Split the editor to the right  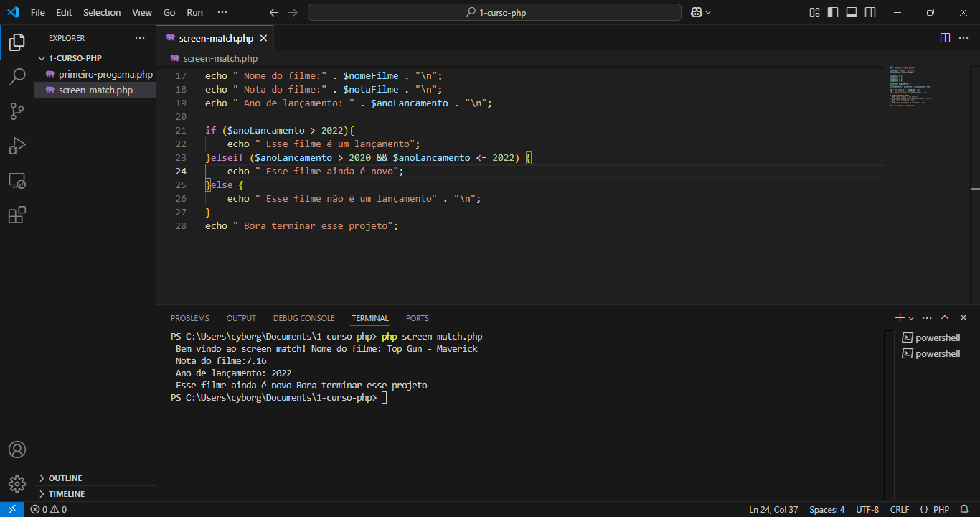point(945,37)
